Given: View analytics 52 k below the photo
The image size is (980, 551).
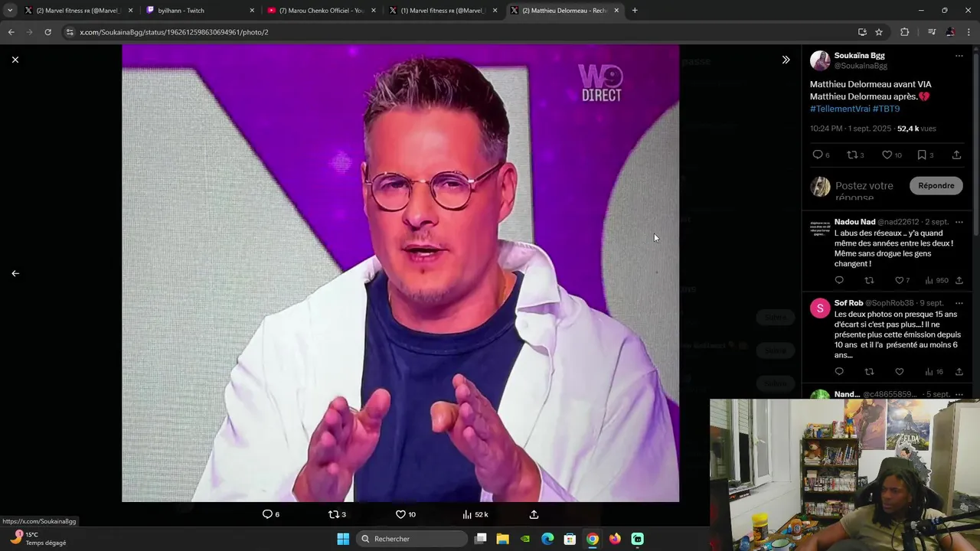Looking at the screenshot, I should pyautogui.click(x=475, y=514).
